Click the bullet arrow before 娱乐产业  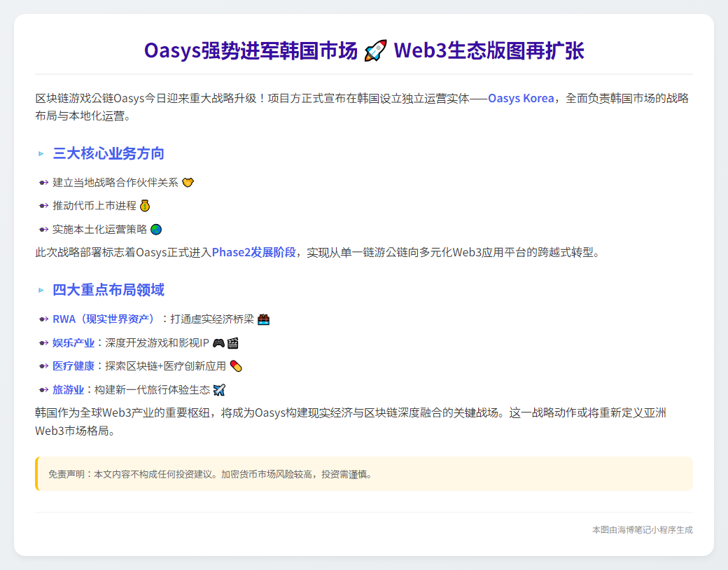pos(43,343)
